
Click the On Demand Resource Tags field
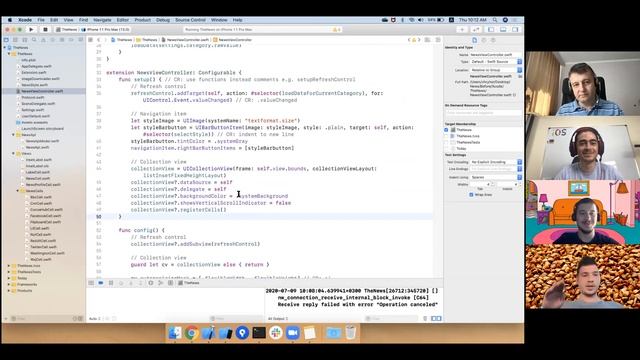[484, 113]
